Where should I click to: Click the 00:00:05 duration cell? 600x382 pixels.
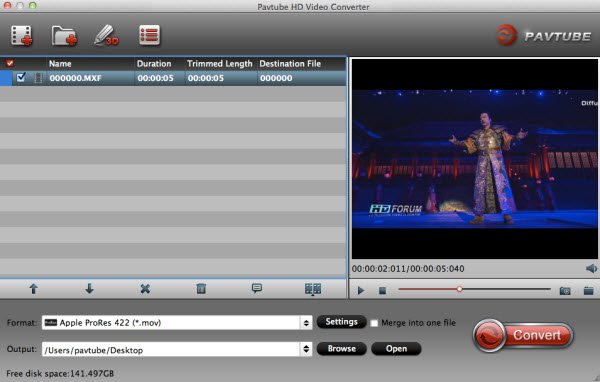[155, 78]
